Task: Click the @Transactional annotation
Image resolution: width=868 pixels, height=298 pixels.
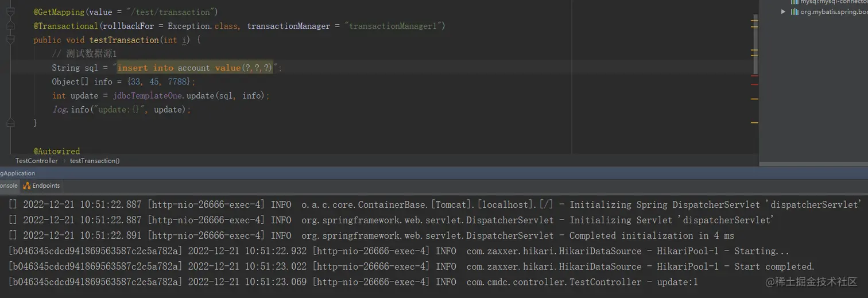Action: [x=65, y=26]
